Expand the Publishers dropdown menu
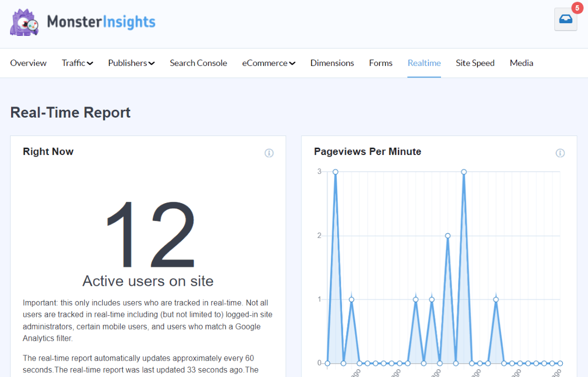588x377 pixels. [x=131, y=63]
